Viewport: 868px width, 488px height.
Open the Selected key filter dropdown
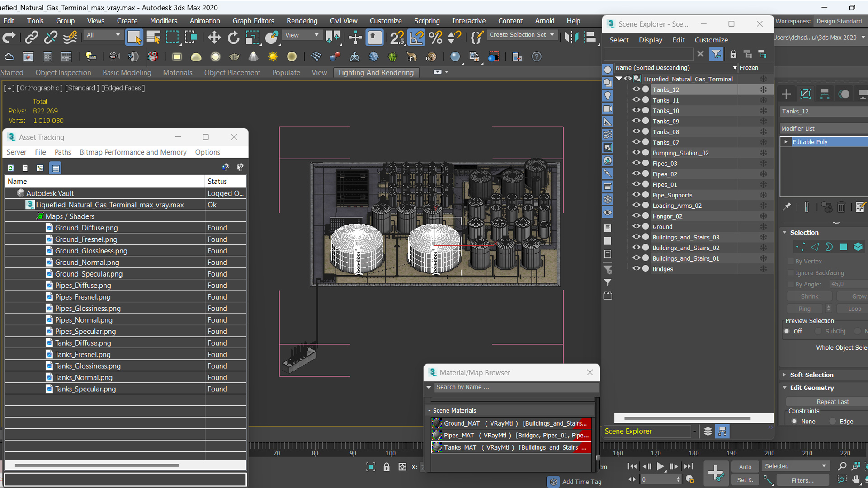[x=795, y=466]
